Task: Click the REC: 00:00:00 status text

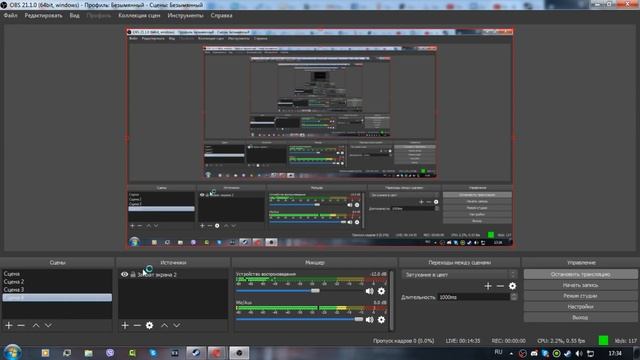Action: [509, 341]
